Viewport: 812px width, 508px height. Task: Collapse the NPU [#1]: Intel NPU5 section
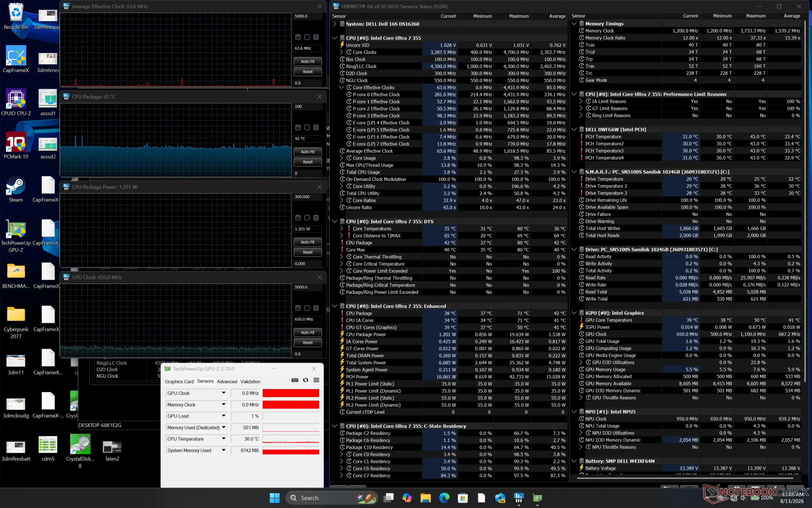[x=574, y=411]
